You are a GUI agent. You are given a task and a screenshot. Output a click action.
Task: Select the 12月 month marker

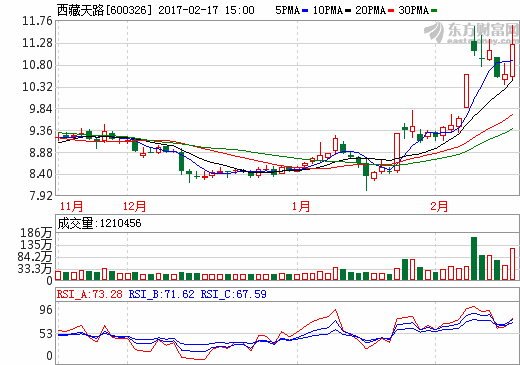coord(134,206)
